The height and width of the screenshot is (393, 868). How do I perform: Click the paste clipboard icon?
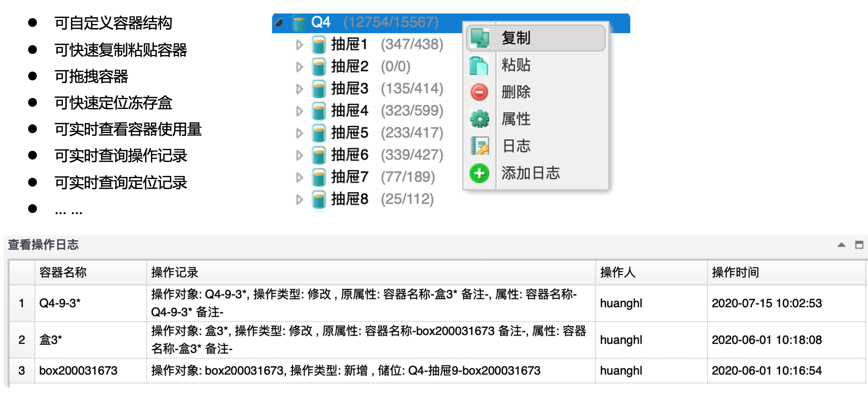[x=479, y=65]
